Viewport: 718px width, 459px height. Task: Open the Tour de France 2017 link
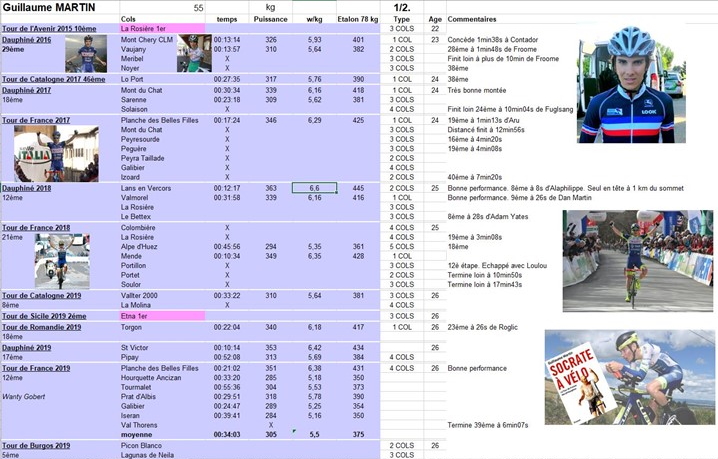pyautogui.click(x=36, y=120)
